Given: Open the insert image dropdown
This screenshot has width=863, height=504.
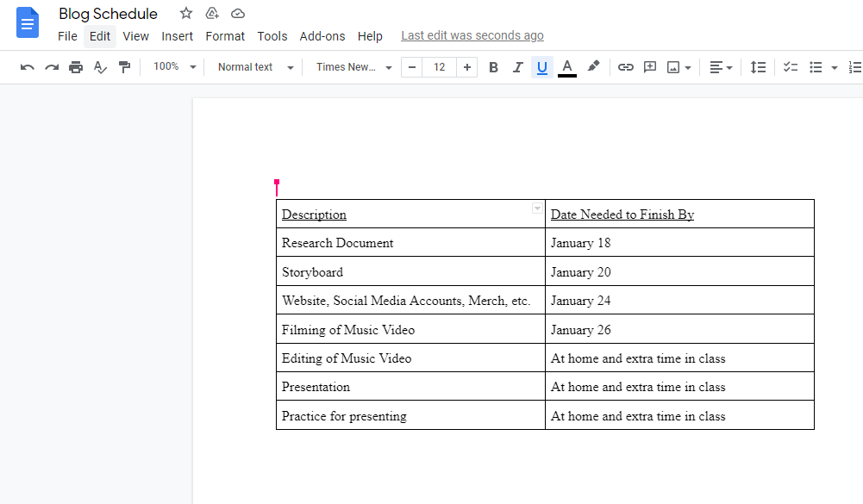Looking at the screenshot, I should coord(679,67).
